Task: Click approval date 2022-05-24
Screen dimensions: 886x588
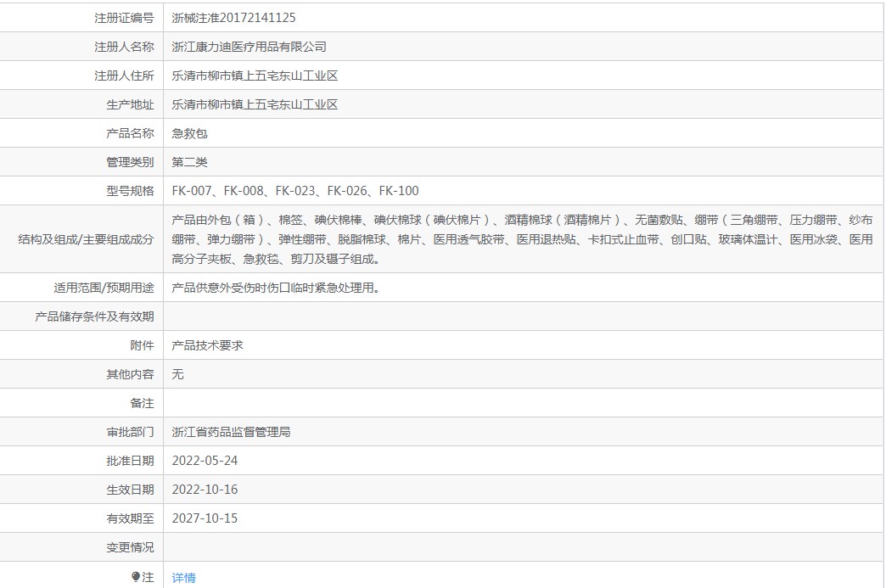Action: [205, 461]
